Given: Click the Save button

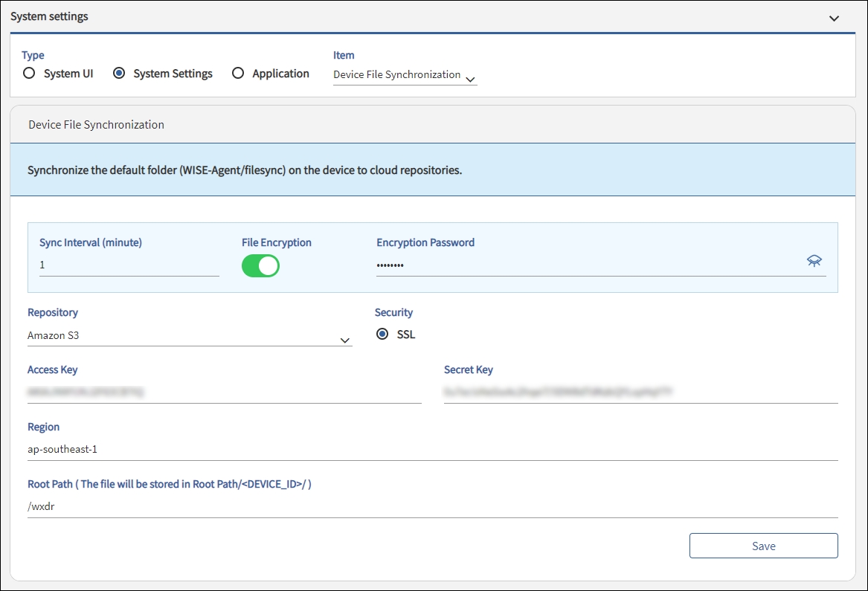Looking at the screenshot, I should pyautogui.click(x=763, y=546).
